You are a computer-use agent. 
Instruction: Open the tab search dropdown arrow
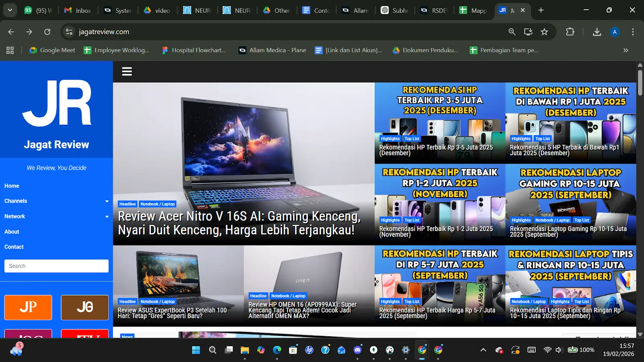point(10,10)
